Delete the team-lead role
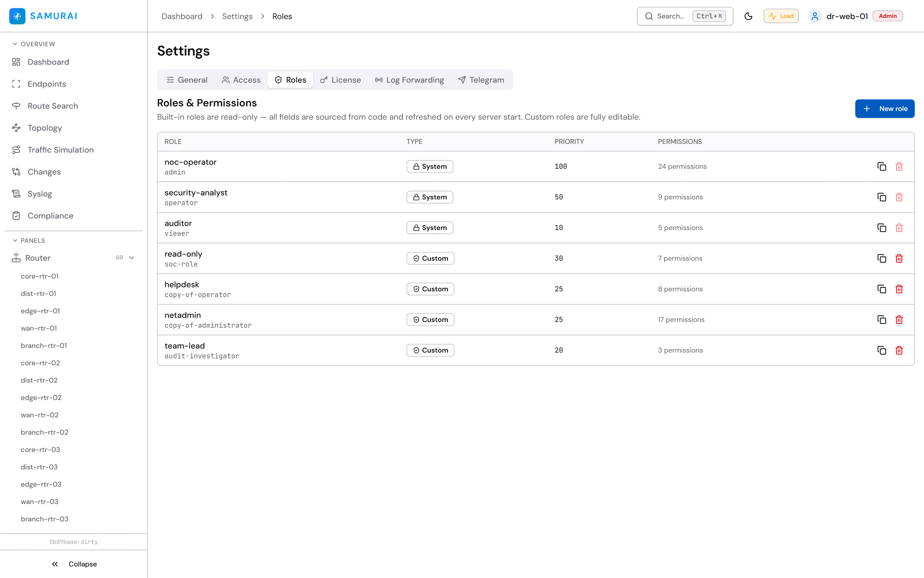Image resolution: width=924 pixels, height=578 pixels. coord(899,350)
